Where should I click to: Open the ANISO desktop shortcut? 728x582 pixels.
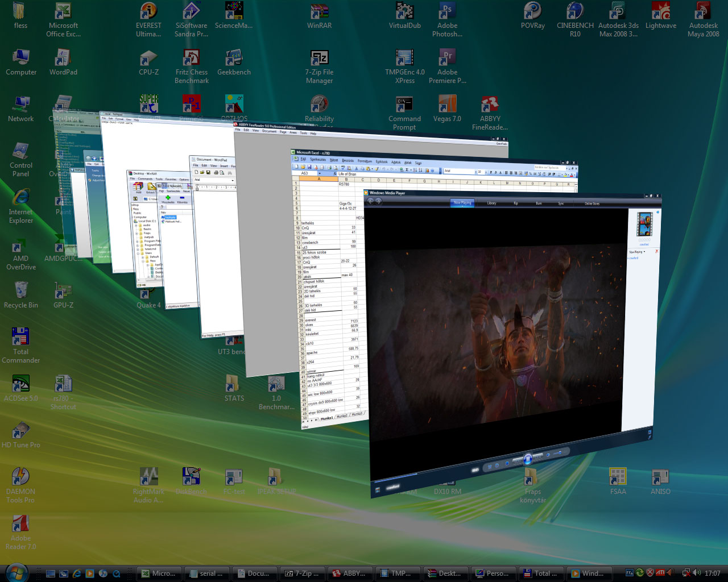coord(660,482)
